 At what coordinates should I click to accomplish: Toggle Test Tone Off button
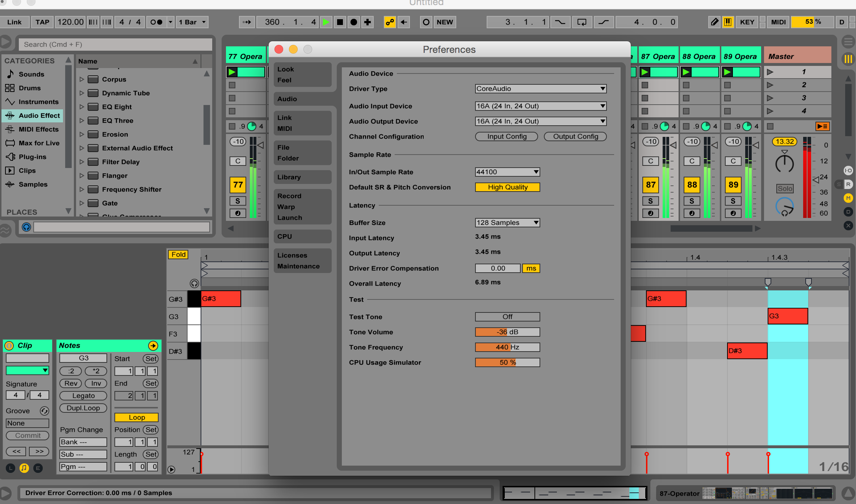(x=507, y=317)
